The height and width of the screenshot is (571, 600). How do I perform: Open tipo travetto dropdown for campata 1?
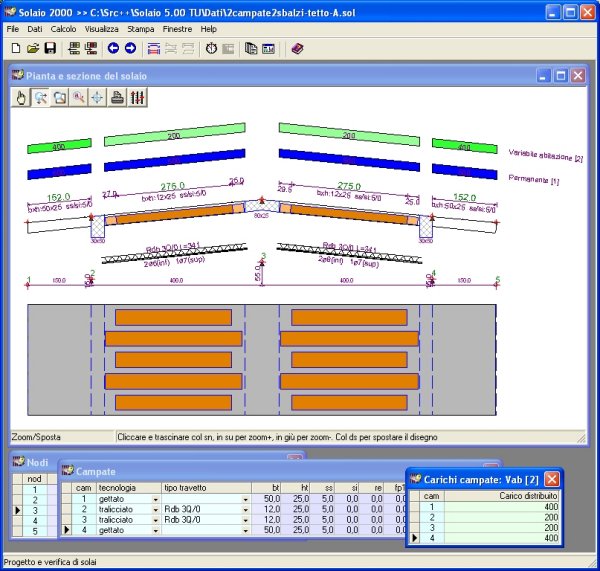245,499
